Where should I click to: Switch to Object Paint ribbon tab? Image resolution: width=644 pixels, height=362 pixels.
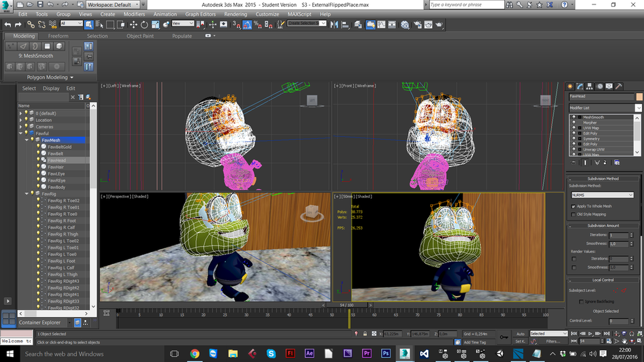click(x=140, y=36)
